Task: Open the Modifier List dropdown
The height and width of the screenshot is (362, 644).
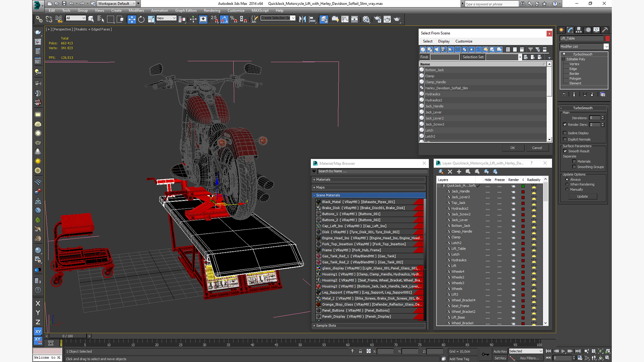Action: click(x=584, y=47)
